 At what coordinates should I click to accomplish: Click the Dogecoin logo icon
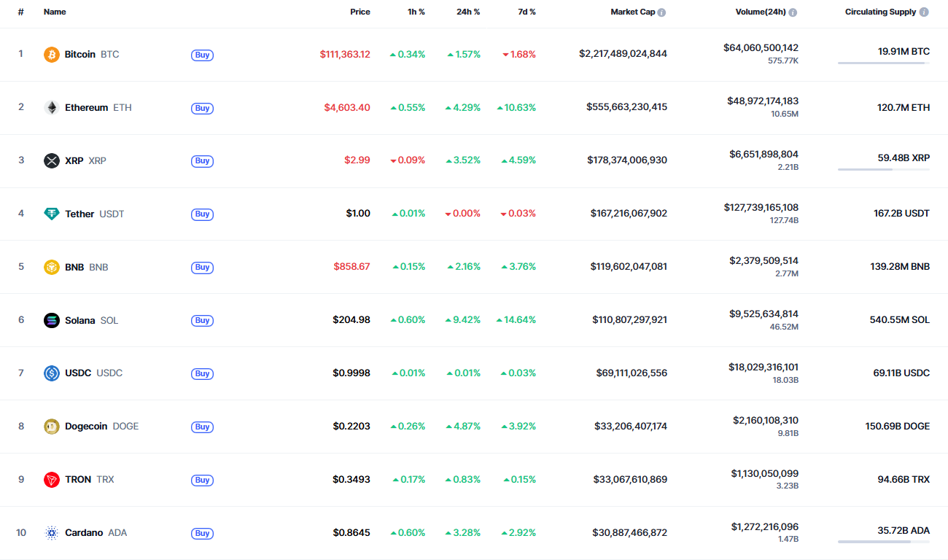click(51, 427)
